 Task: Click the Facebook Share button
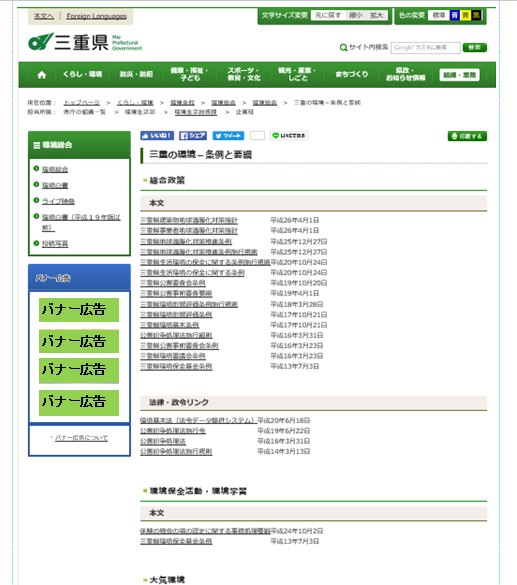coord(193,136)
